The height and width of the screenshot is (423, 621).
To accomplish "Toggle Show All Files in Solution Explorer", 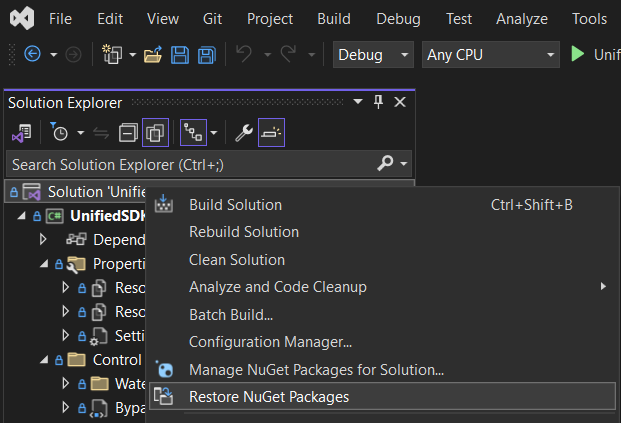I will 155,133.
